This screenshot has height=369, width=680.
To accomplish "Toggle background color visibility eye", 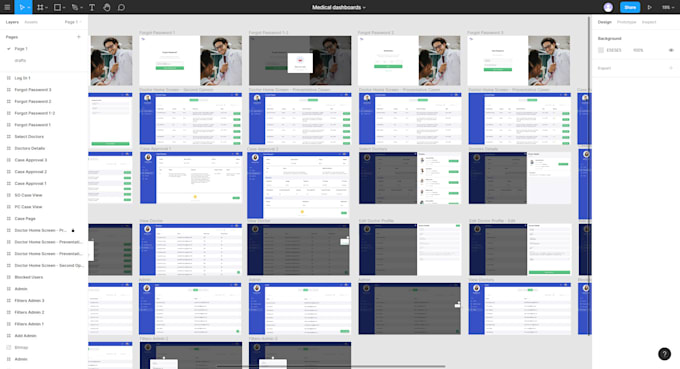I will 671,50.
